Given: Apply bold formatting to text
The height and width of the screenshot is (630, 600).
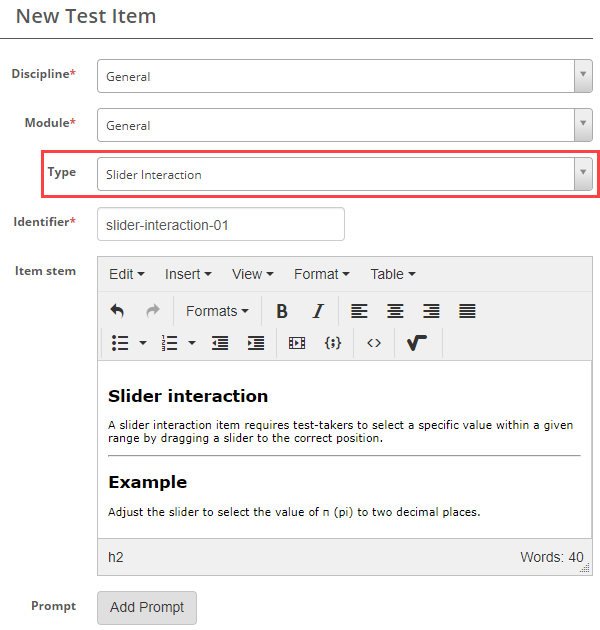Looking at the screenshot, I should coord(282,311).
